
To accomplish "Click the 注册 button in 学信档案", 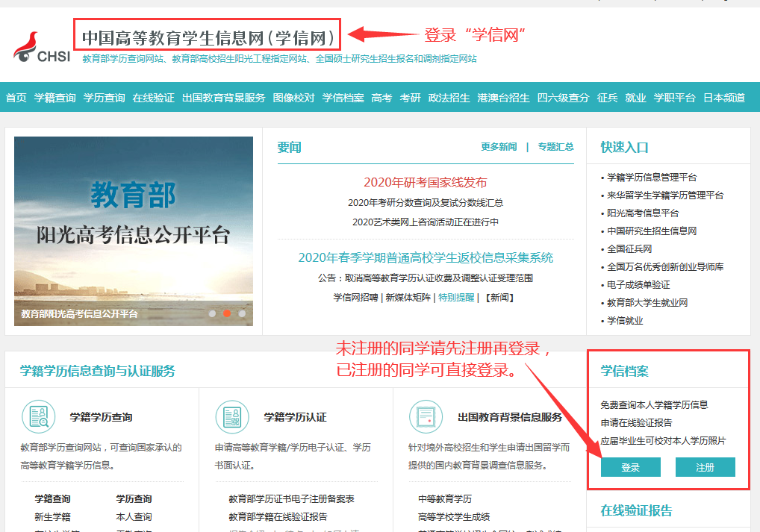I will [706, 467].
